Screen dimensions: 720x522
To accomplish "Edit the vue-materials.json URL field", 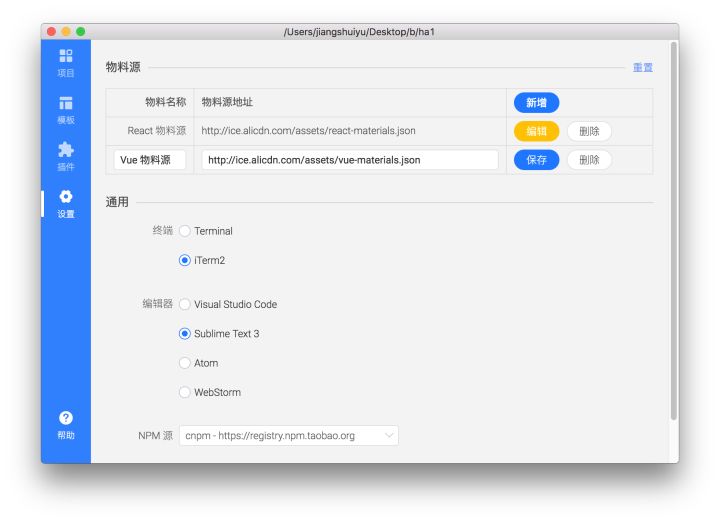I will (x=350, y=160).
